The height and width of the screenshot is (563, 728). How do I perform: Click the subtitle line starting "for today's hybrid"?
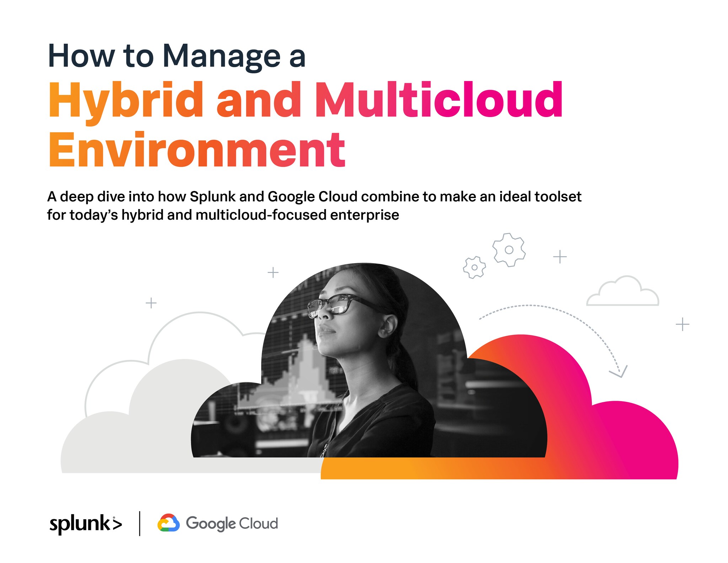223,215
